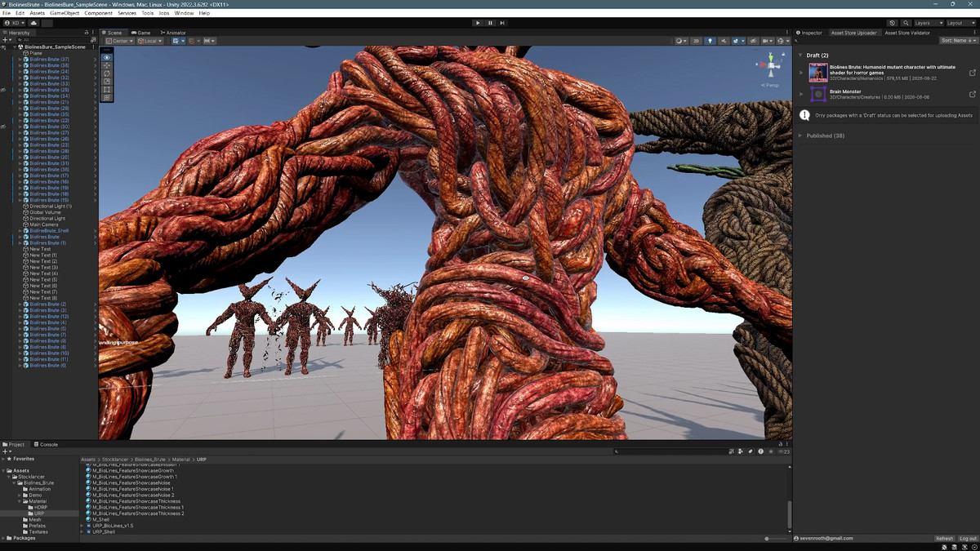The width and height of the screenshot is (980, 551).
Task: Switch to the Console tab
Action: [46, 444]
